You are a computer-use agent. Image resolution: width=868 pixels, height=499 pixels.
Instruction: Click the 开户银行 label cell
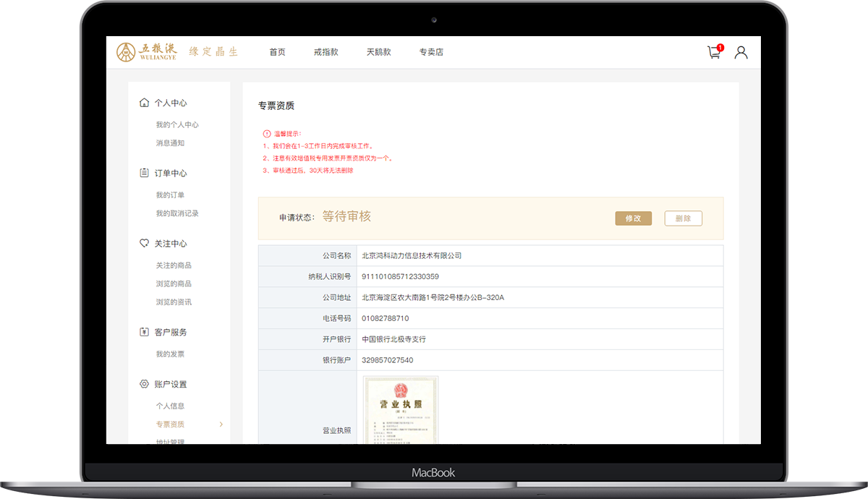click(307, 339)
